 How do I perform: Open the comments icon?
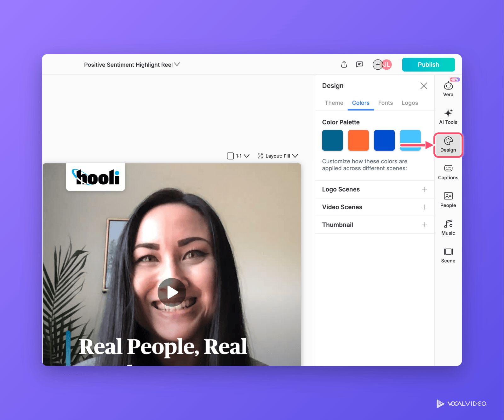pos(359,65)
